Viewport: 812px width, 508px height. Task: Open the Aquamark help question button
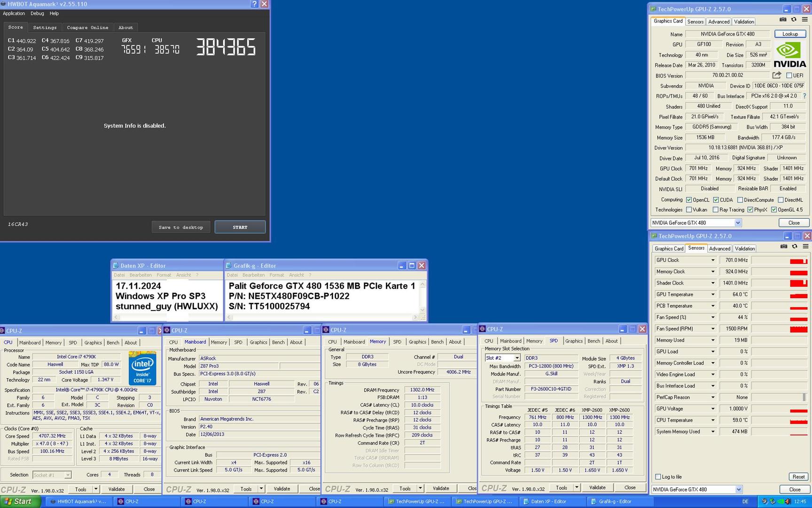pyautogui.click(x=254, y=4)
